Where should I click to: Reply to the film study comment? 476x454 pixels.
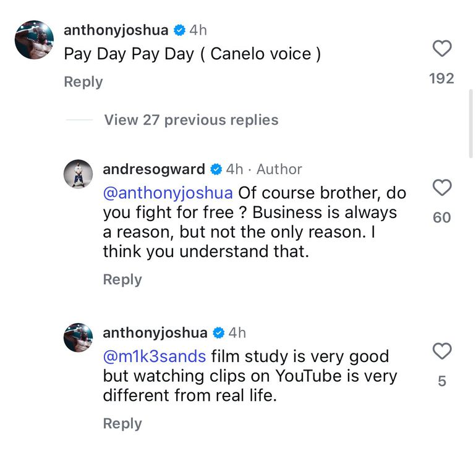(122, 424)
